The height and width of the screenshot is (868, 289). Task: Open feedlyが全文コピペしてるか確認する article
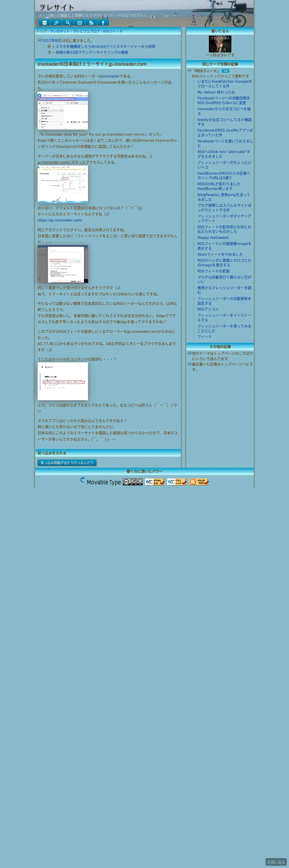pyautogui.click(x=224, y=122)
